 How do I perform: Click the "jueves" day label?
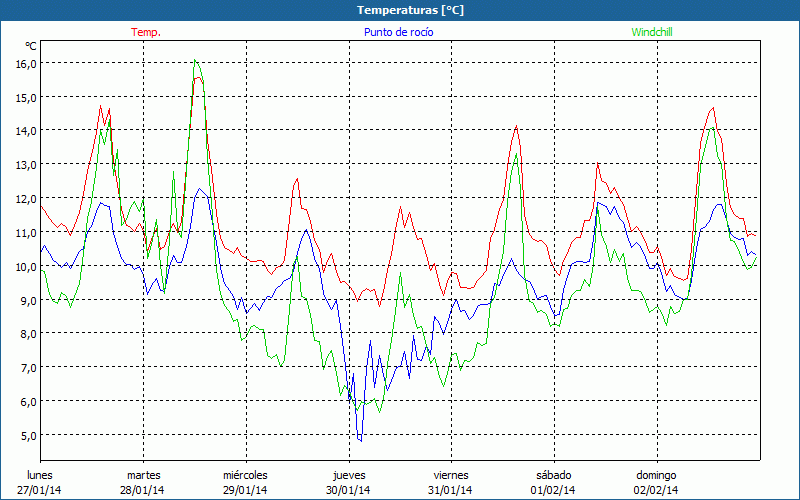[348, 475]
